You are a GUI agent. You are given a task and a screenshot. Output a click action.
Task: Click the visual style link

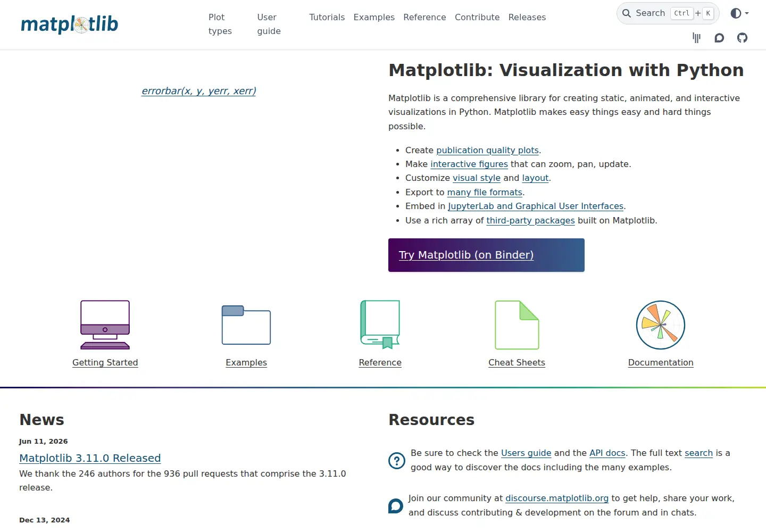click(x=477, y=178)
